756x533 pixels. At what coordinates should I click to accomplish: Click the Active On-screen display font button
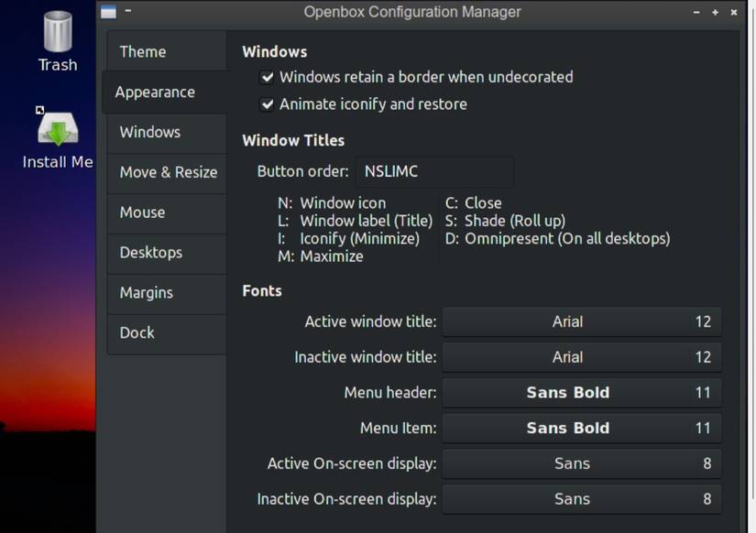(x=581, y=463)
